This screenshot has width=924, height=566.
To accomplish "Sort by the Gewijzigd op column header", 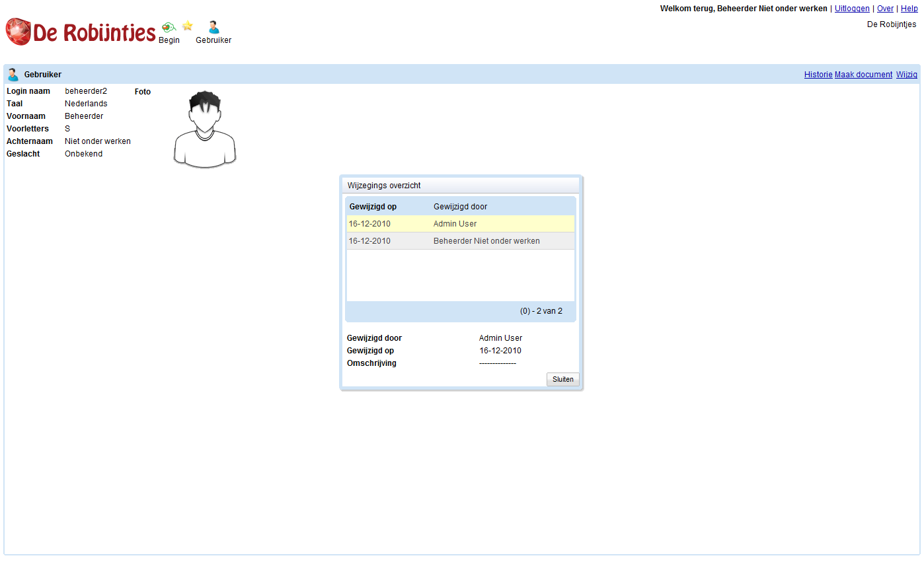I will click(x=373, y=207).
